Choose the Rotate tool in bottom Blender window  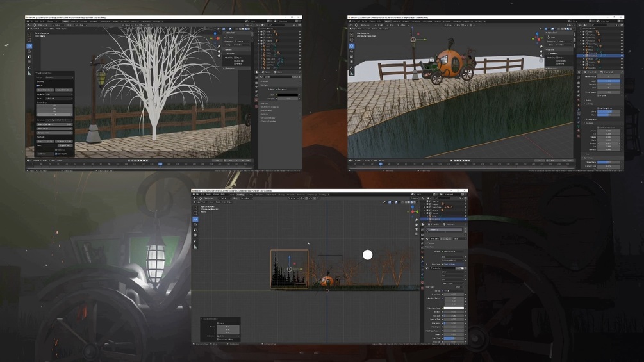[x=195, y=224]
